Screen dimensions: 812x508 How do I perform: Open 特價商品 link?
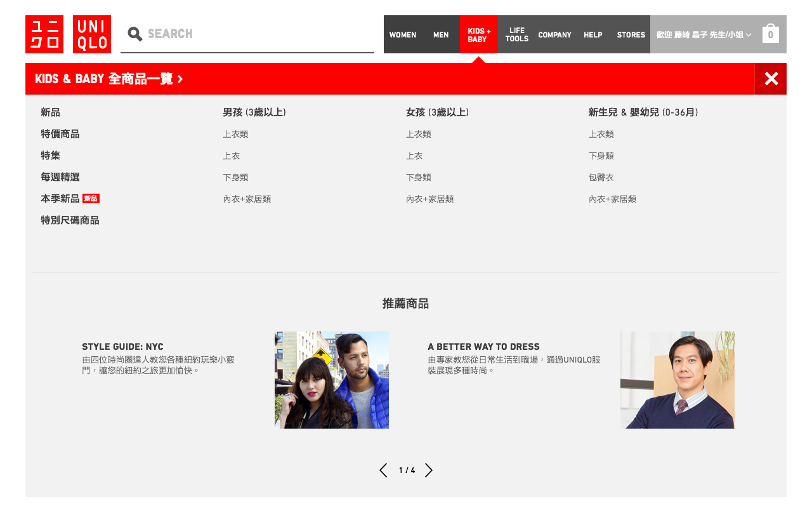tap(60, 134)
